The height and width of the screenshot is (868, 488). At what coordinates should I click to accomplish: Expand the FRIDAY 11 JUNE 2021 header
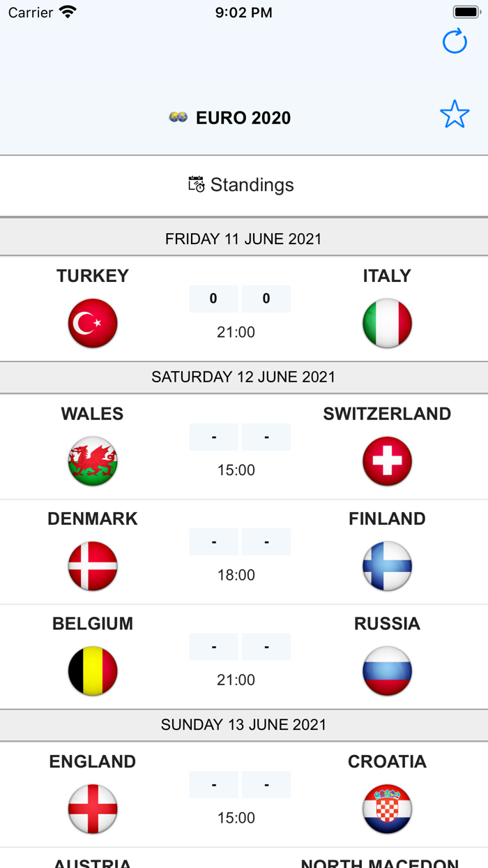[x=243, y=239]
